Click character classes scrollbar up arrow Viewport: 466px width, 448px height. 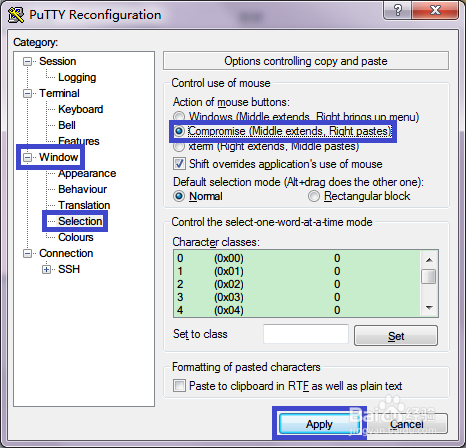429,260
